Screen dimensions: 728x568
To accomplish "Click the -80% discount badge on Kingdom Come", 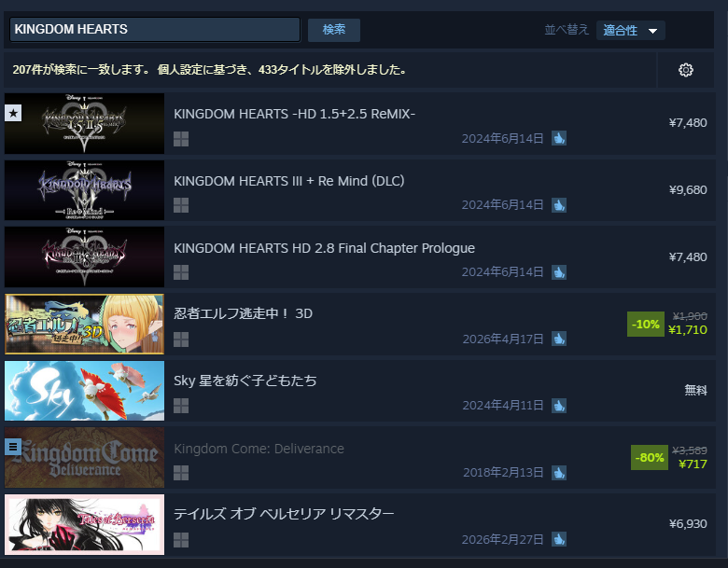I will point(649,458).
